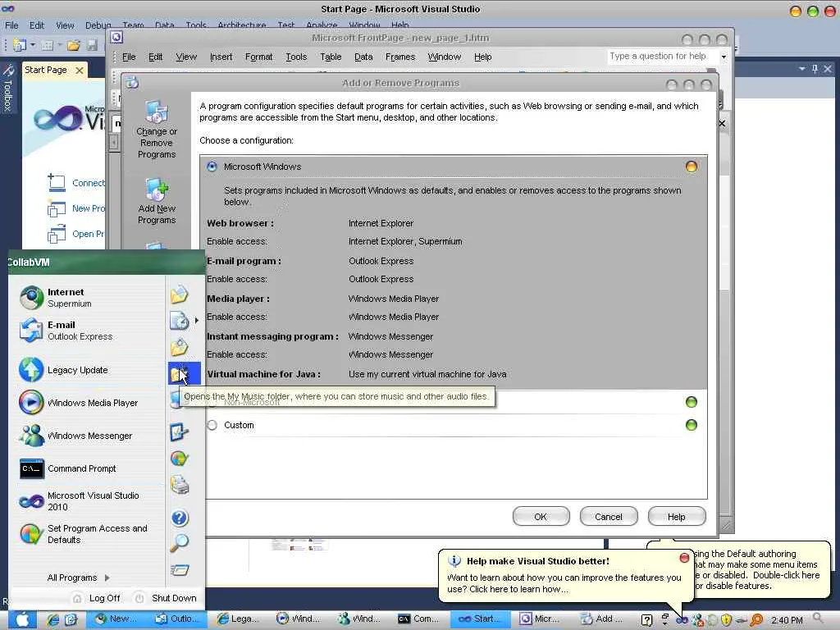
Task: Open Set Program Access and Defaults shortcut
Action: coord(85,534)
